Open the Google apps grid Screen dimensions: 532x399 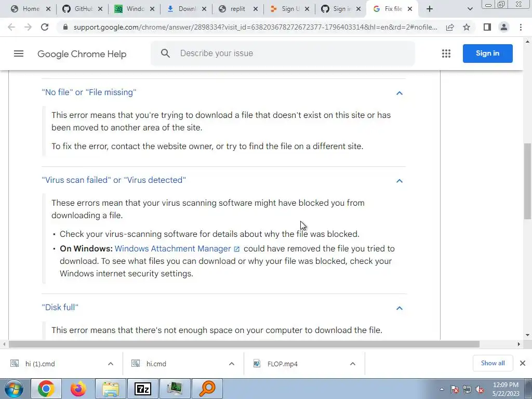point(446,54)
